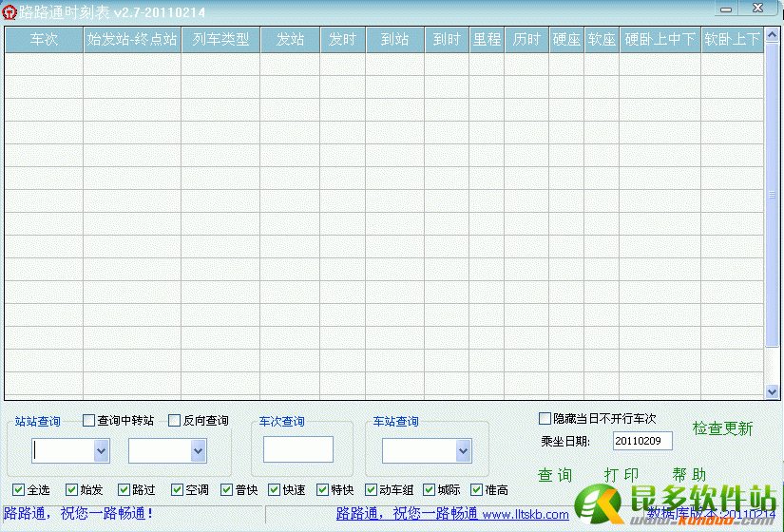Enable the 查询中转站 checkbox
Viewport: 784px width, 532px height.
pyautogui.click(x=89, y=420)
